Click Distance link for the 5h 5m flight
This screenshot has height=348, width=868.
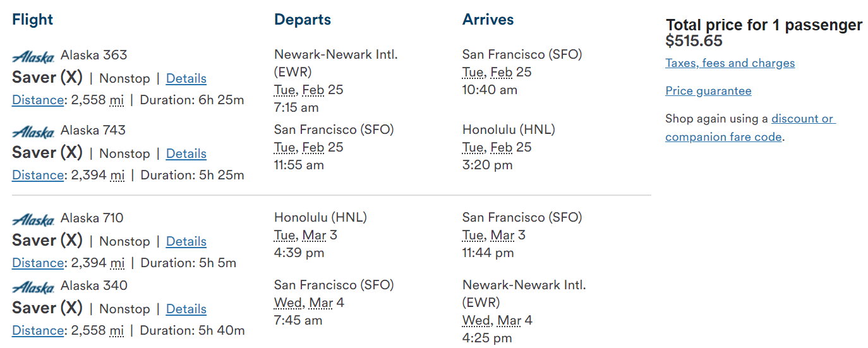pos(38,263)
